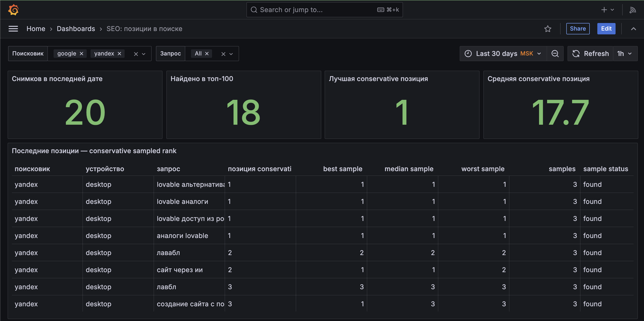644x321 pixels.
Task: Remove the yandex filter tag
Action: 119,53
